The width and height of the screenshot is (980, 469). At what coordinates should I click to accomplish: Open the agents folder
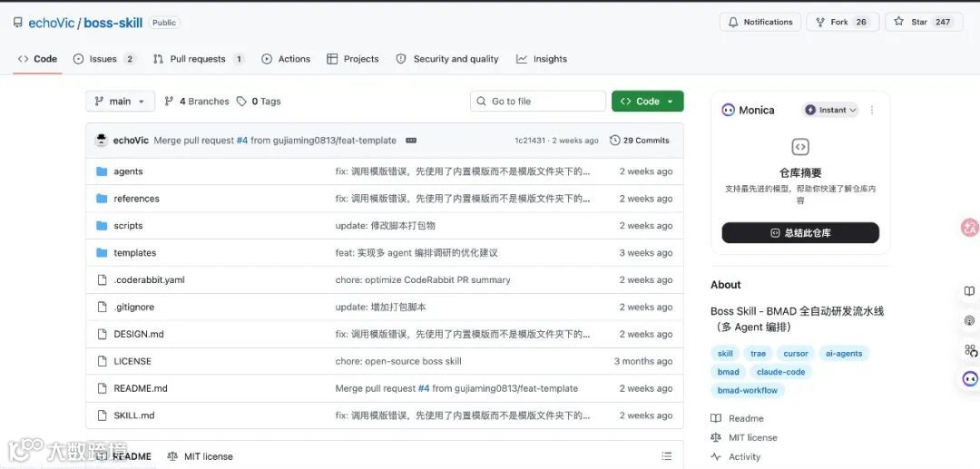[128, 171]
